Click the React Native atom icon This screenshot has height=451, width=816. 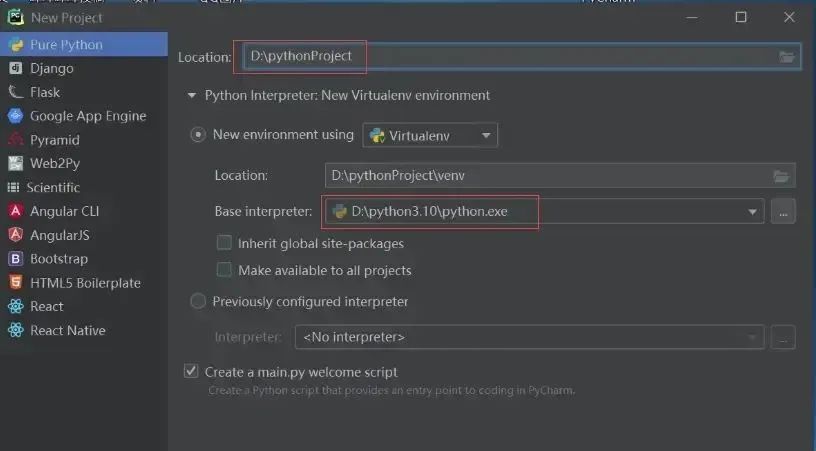(16, 330)
